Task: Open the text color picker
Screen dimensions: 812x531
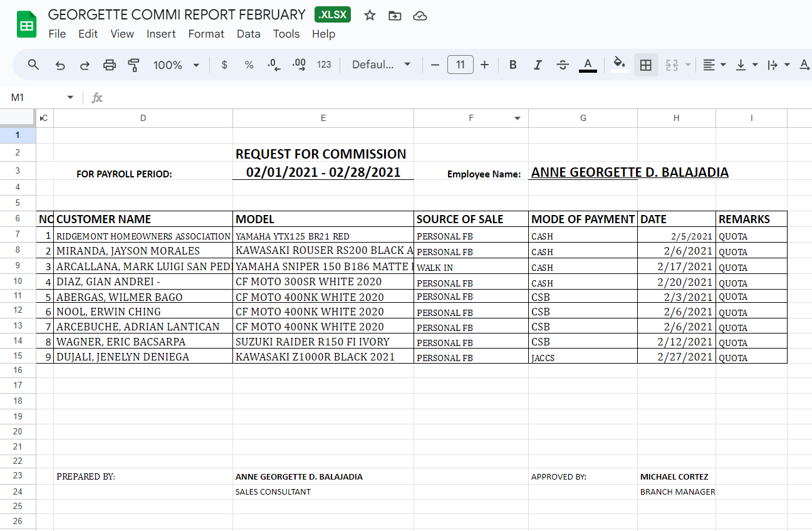Action: (588, 65)
